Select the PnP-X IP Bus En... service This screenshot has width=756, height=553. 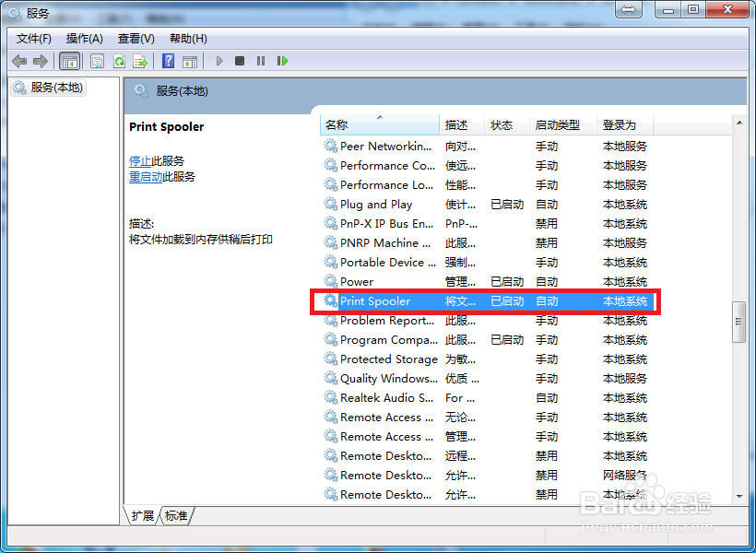coord(386,223)
